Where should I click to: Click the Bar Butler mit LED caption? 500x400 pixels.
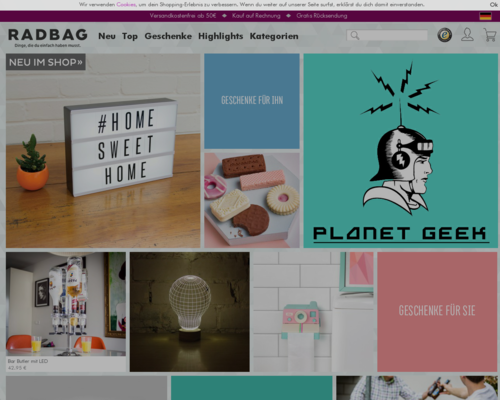[28, 361]
